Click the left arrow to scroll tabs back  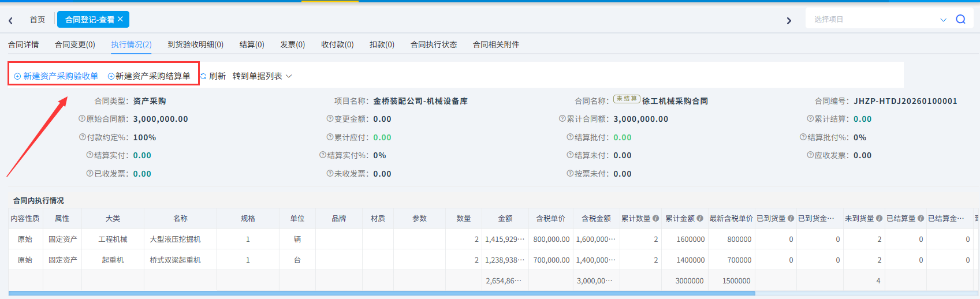(x=10, y=20)
